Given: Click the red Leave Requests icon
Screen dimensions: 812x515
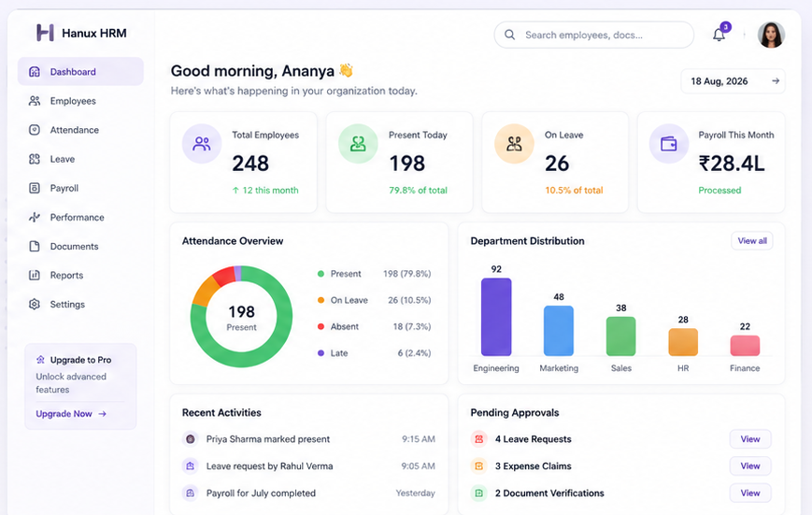Looking at the screenshot, I should pos(479,439).
